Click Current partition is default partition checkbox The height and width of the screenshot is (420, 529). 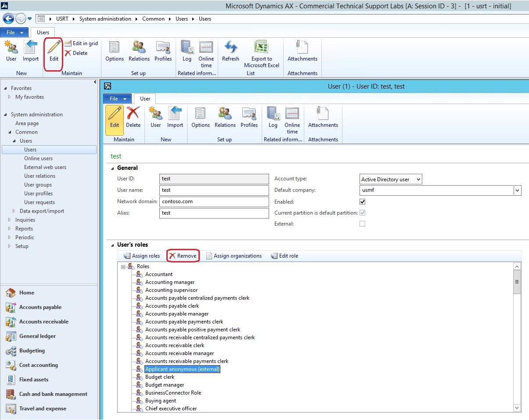[362, 213]
